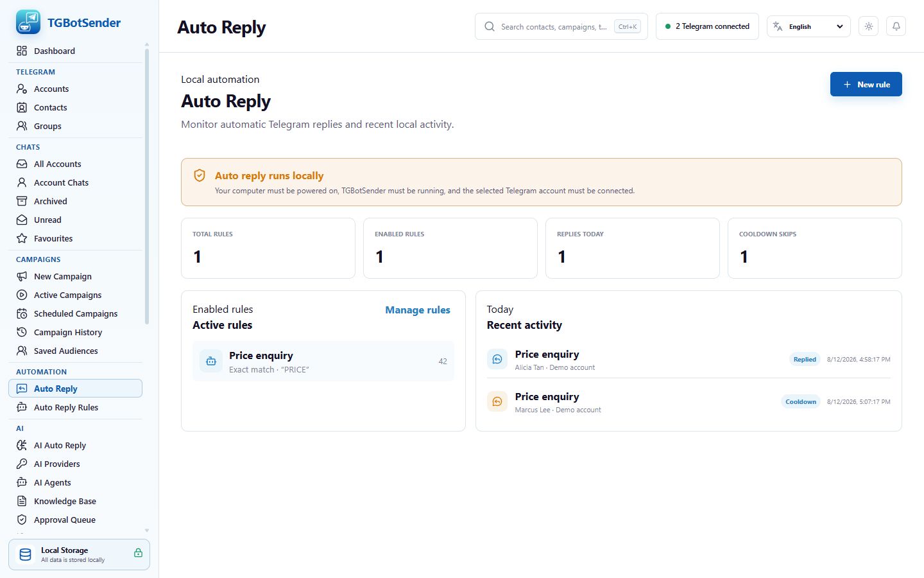Click the Approval Queue shield icon

(x=22, y=520)
